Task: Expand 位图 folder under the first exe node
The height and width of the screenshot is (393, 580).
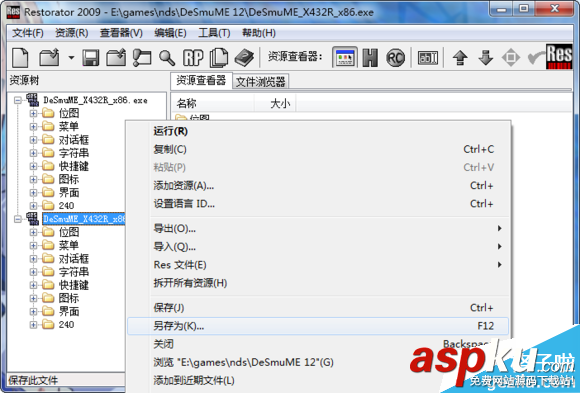Action: click(33, 113)
